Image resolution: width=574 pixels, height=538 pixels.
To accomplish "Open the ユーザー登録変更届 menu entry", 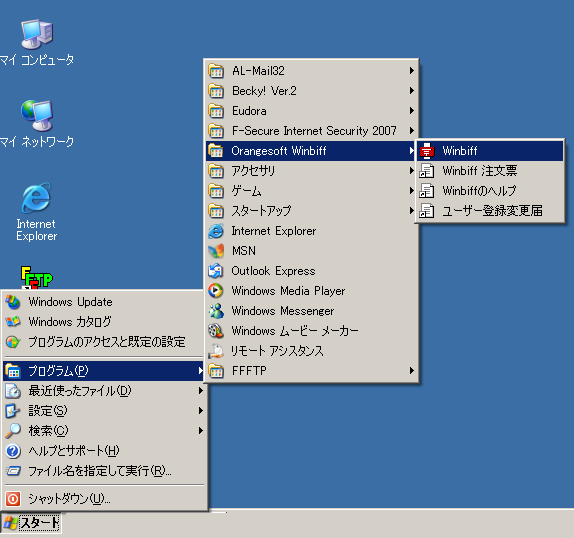I will point(490,211).
